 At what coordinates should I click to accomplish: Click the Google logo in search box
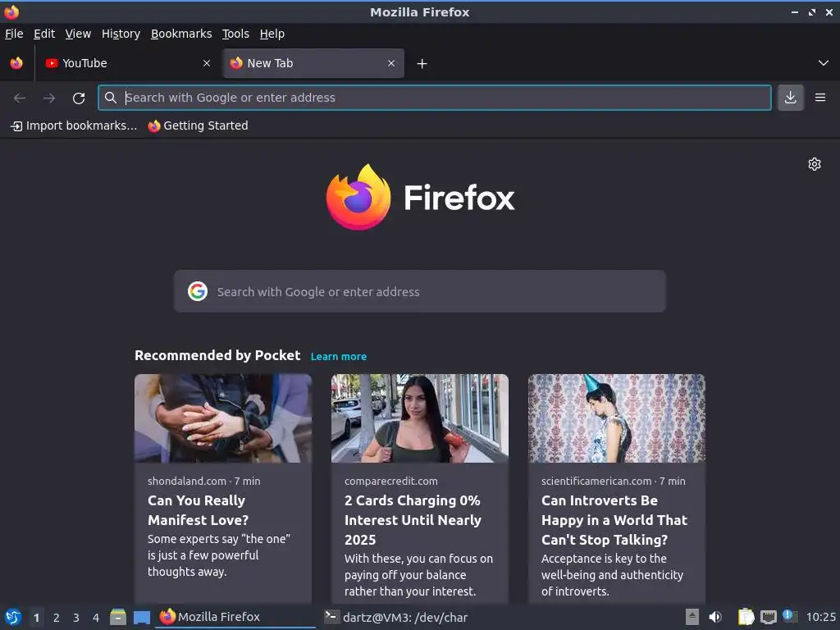click(x=198, y=291)
